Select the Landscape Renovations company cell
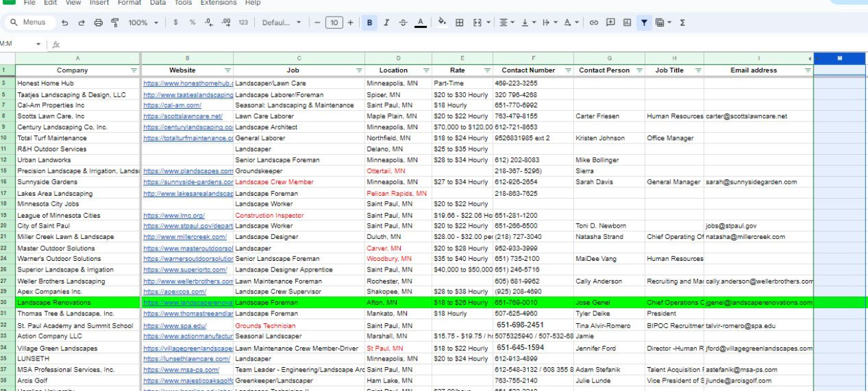The image size is (868, 391). 78,303
